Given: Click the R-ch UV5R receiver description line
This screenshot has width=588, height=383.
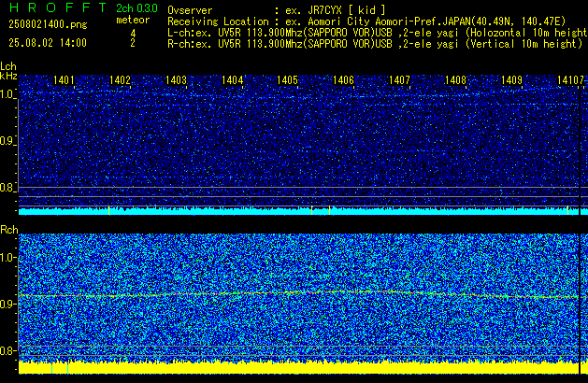Looking at the screenshot, I should 375,44.
